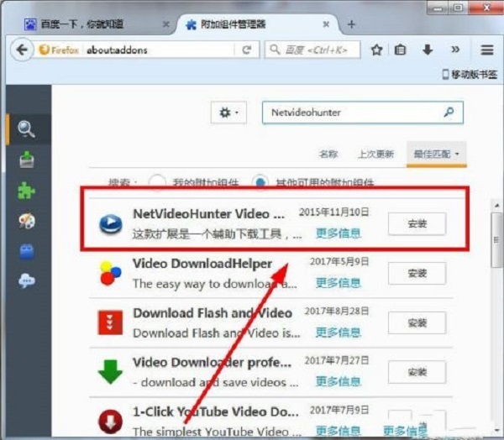
Task: Click the scrollbar up arrow
Action: tap(497, 206)
